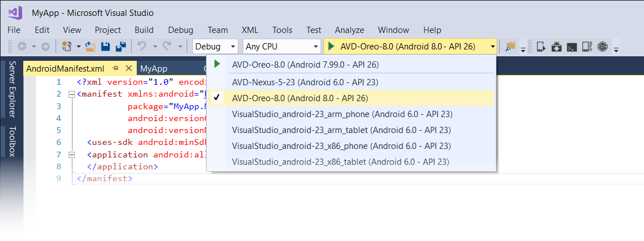This screenshot has width=644, height=241.
Task: Open the Test menu
Action: coord(314,30)
